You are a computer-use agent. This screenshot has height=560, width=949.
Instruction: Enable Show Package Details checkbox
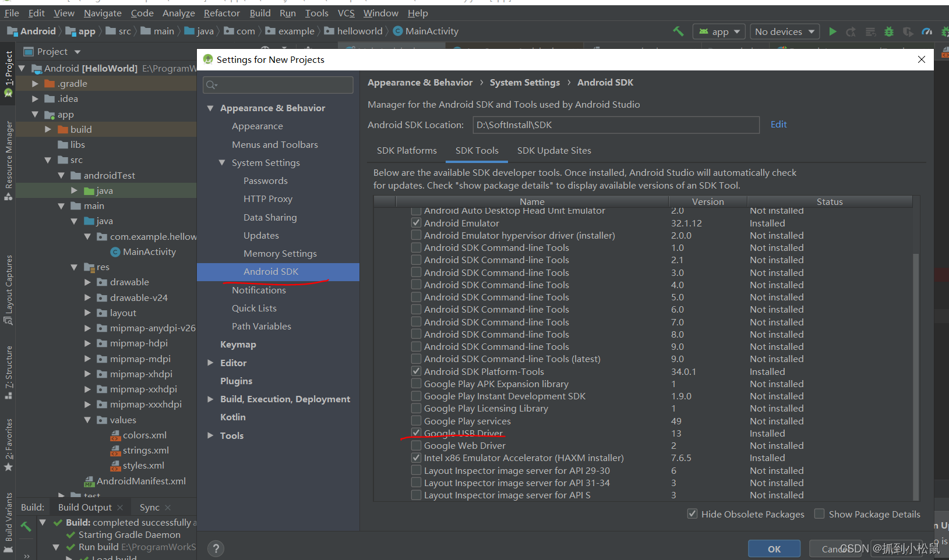819,513
